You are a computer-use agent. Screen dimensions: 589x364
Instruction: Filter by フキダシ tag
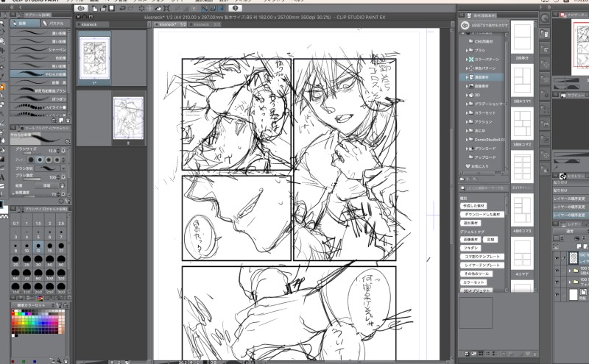pos(470,248)
